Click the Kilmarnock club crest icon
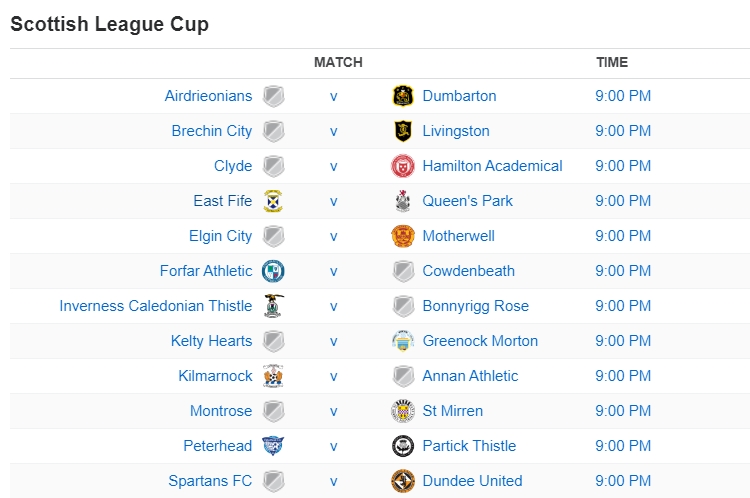 click(x=273, y=376)
